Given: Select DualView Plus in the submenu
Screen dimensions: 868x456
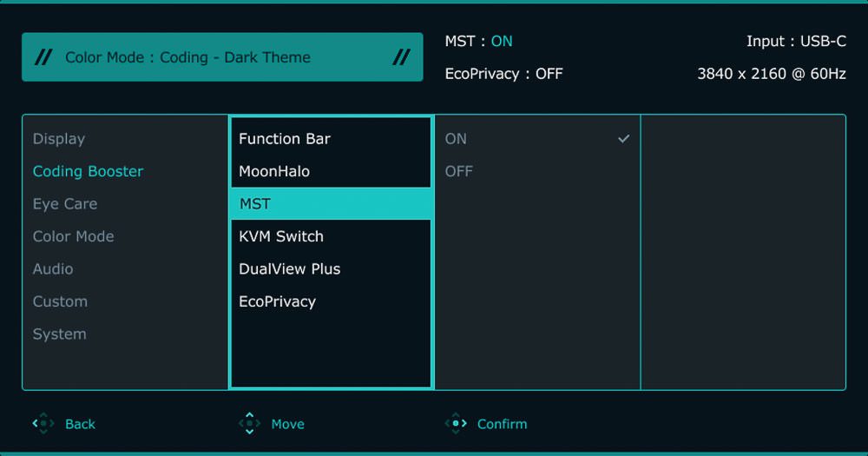Looking at the screenshot, I should pos(290,269).
